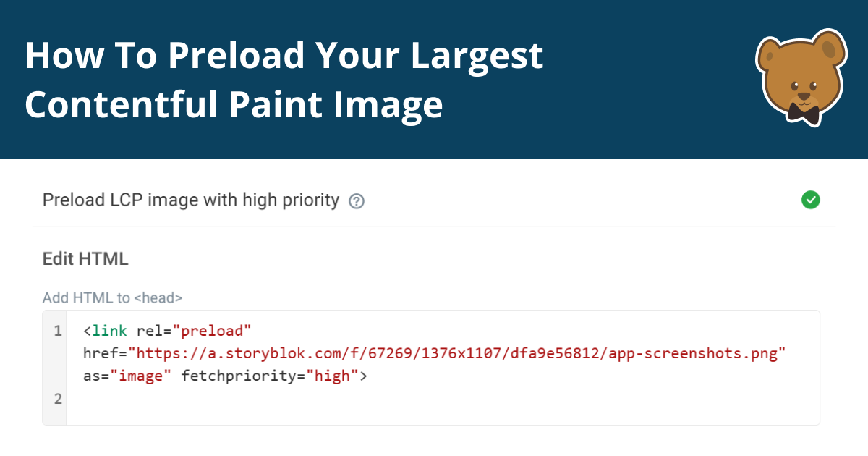Image resolution: width=868 pixels, height=456 pixels.
Task: Expand the Add HTML to head options
Action: coord(112,297)
